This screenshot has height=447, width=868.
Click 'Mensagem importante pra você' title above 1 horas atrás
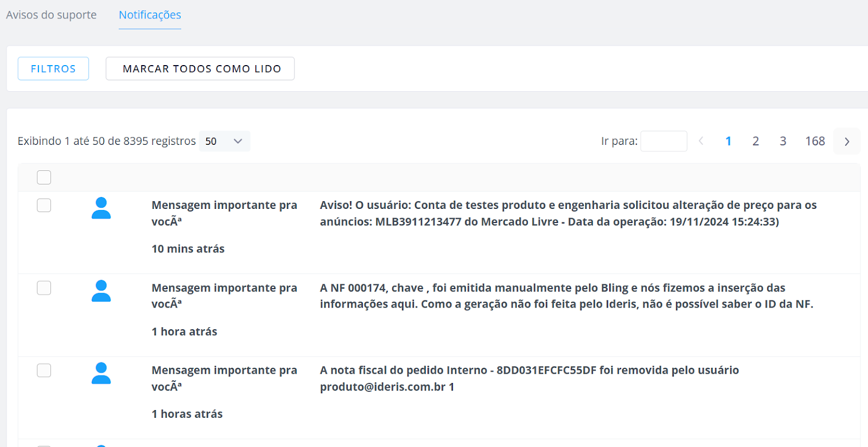[x=225, y=378]
